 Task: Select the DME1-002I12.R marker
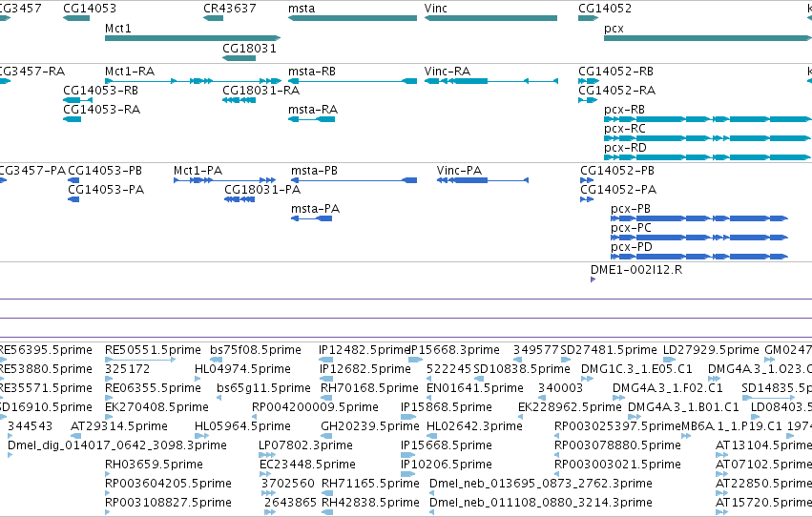[593, 279]
